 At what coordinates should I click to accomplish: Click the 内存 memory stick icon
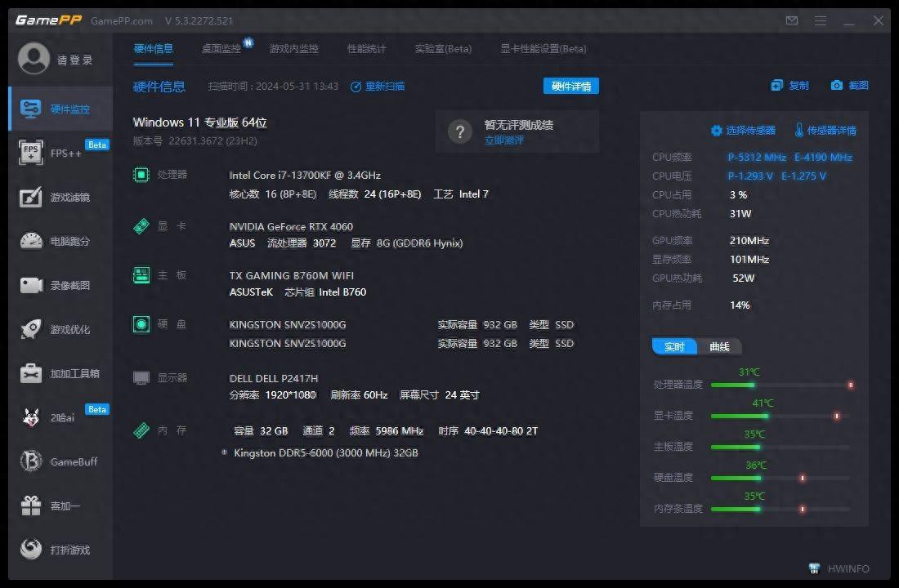(141, 430)
